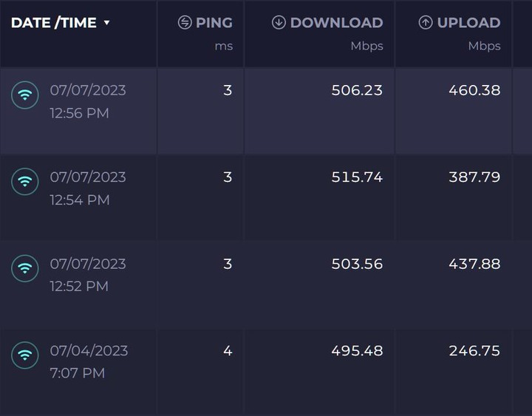Select the 246.75 upload speed cell
This screenshot has width=532, height=416.
[x=454, y=372]
